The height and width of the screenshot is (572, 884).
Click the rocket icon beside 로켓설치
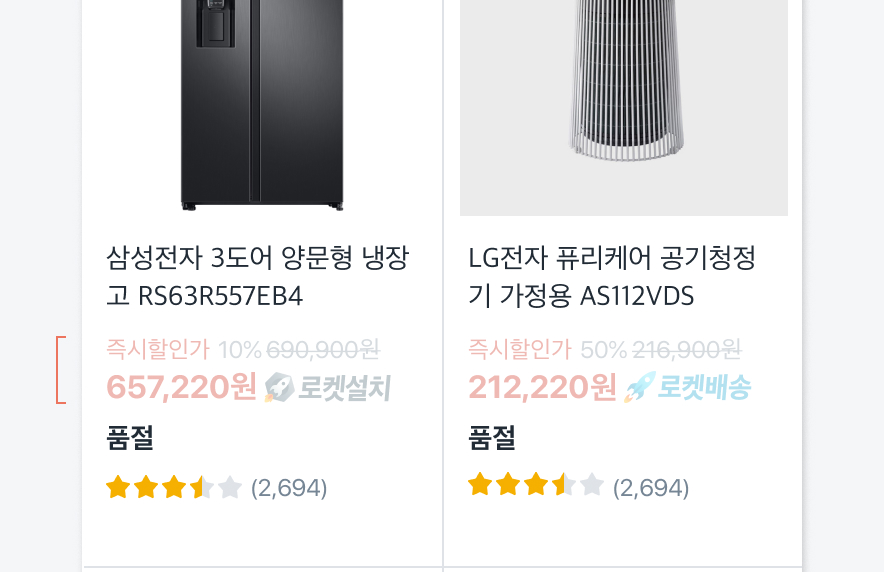[x=279, y=388]
